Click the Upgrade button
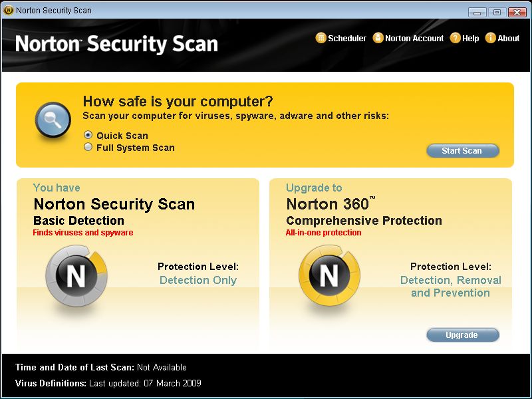Image resolution: width=532 pixels, height=399 pixels. pos(463,335)
